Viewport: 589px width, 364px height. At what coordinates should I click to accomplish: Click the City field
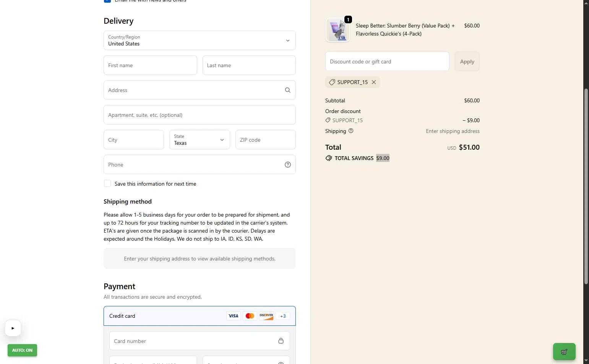tap(134, 140)
